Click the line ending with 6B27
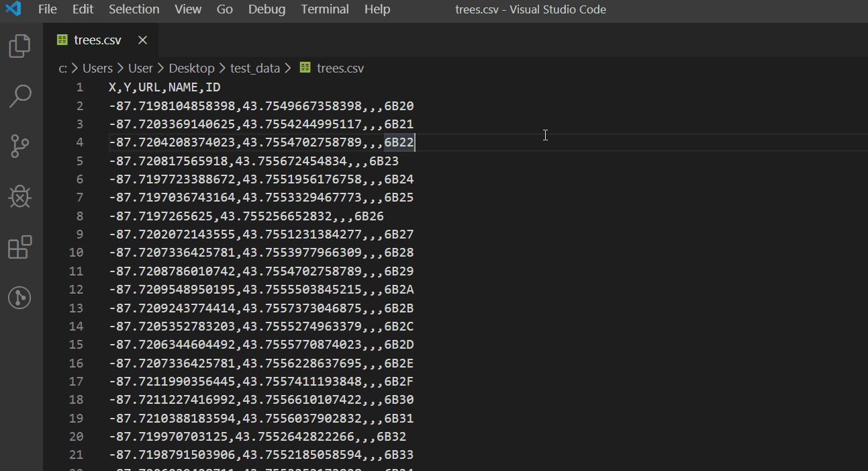The image size is (868, 471). pos(261,234)
